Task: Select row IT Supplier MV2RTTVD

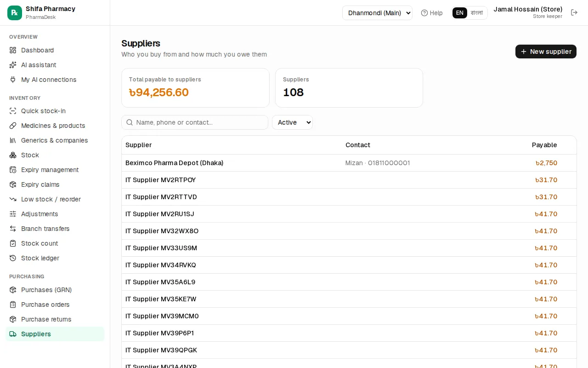Action: [x=349, y=197]
